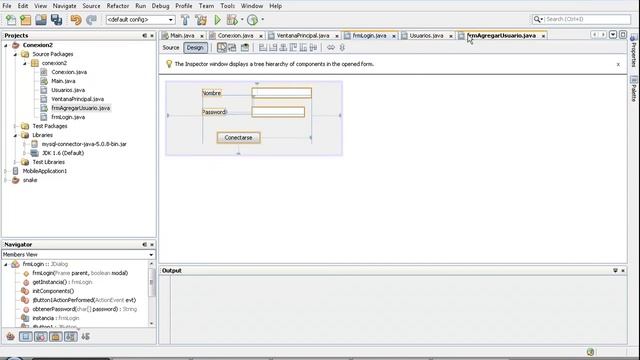Switch to the frmLogin.java tab
640x360 pixels.
point(369,36)
